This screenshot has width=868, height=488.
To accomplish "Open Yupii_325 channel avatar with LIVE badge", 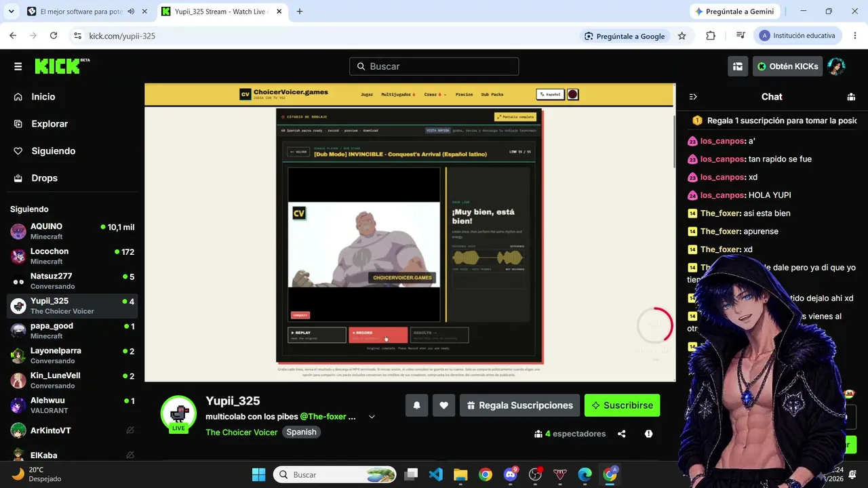I will [178, 413].
